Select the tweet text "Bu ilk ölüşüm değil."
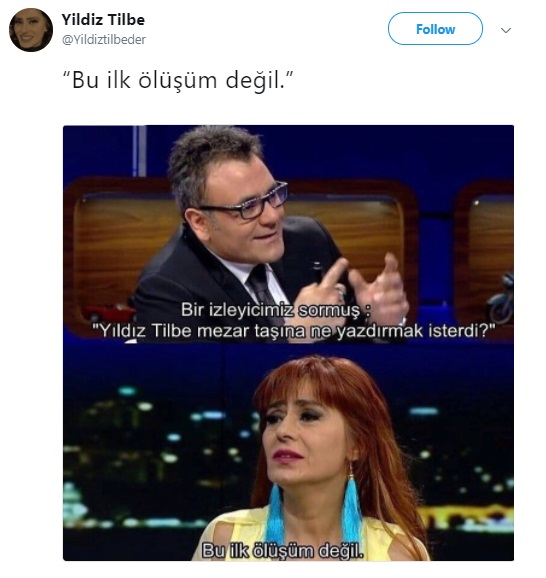This screenshot has width=546, height=578. pos(178,80)
